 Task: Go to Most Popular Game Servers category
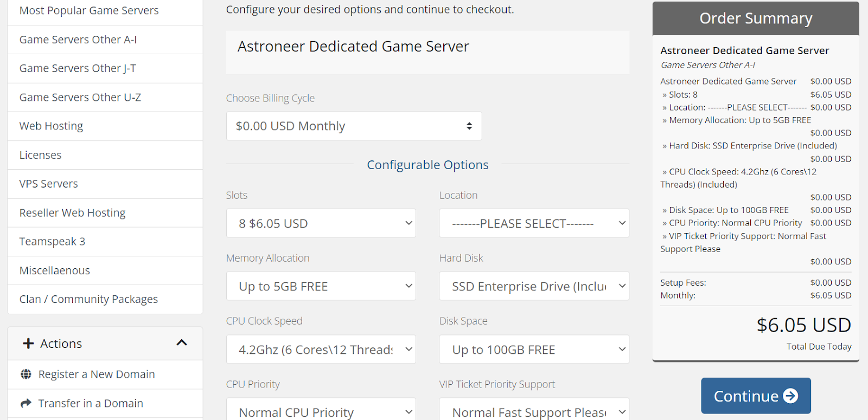pyautogui.click(x=105, y=11)
